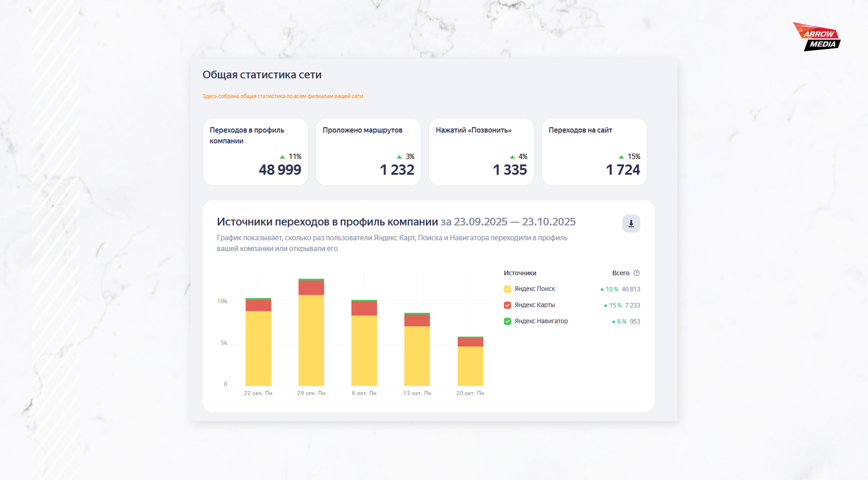Uncheck the Яндекс Поиск source checkbox
Screen dimensions: 868x480
click(507, 289)
